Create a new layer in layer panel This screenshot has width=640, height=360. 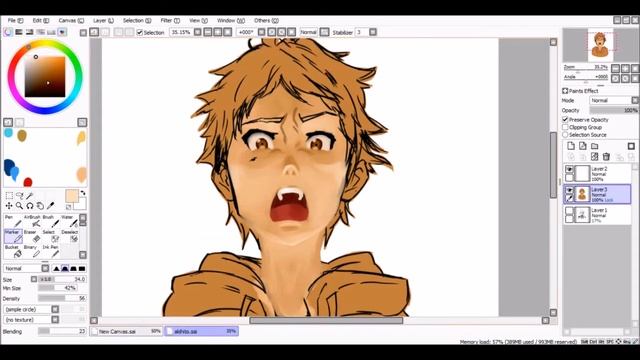pos(571,146)
